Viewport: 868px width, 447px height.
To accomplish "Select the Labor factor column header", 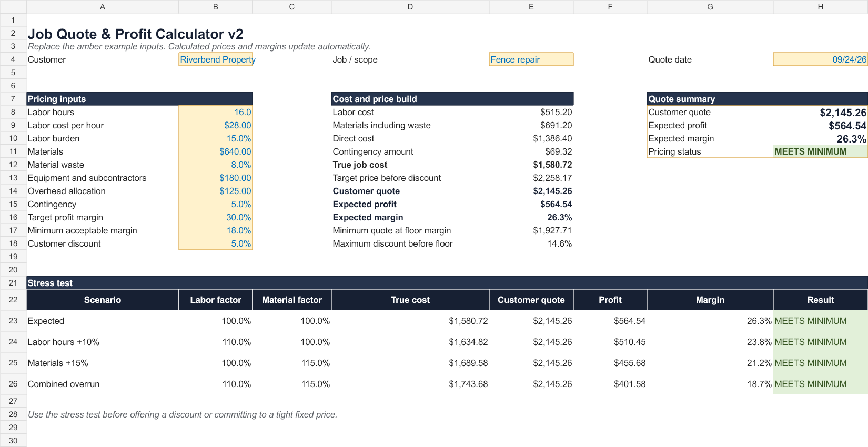I will tap(216, 300).
